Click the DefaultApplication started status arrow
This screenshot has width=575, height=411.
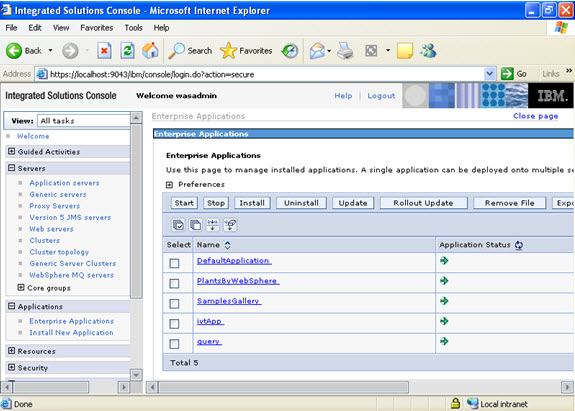(444, 261)
